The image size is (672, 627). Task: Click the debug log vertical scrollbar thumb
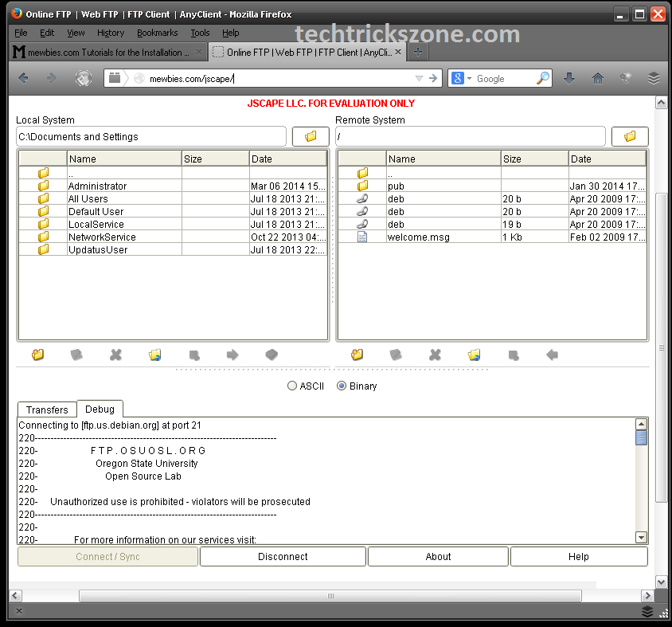tap(641, 437)
